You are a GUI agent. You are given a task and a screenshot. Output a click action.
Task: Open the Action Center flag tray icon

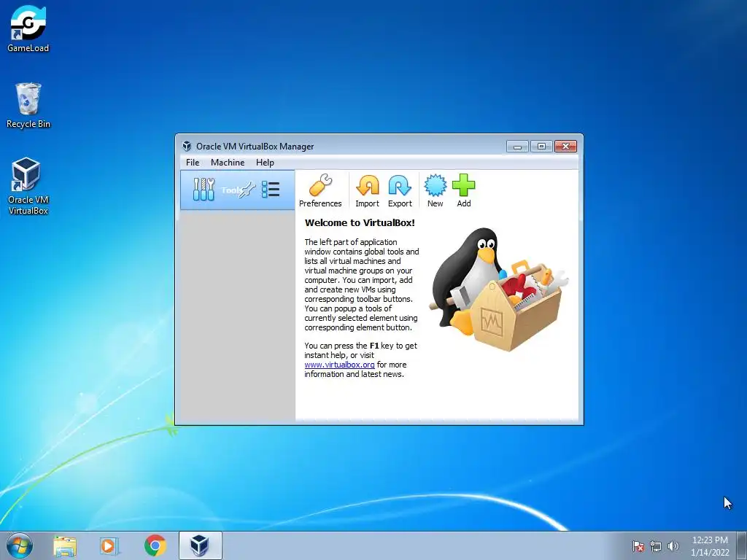pyautogui.click(x=638, y=546)
